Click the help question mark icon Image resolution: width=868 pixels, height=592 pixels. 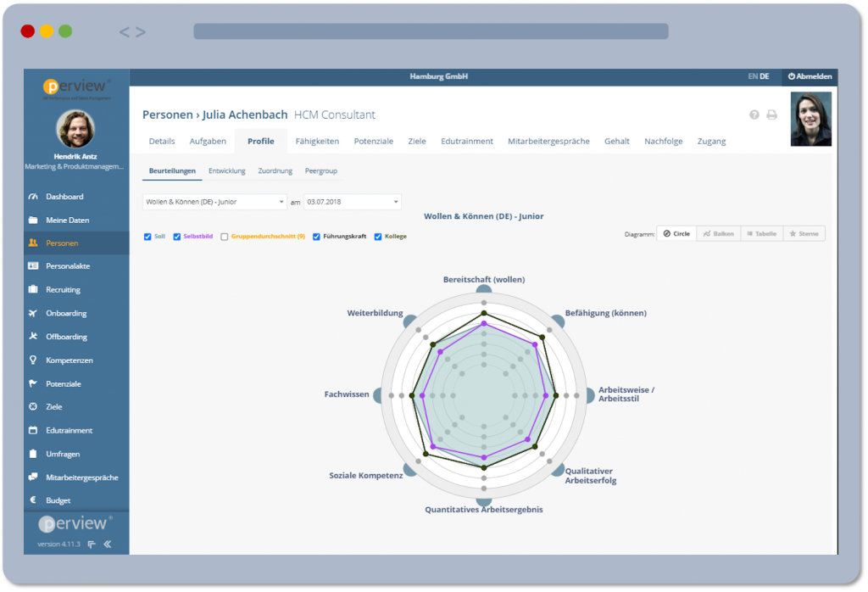pyautogui.click(x=754, y=115)
